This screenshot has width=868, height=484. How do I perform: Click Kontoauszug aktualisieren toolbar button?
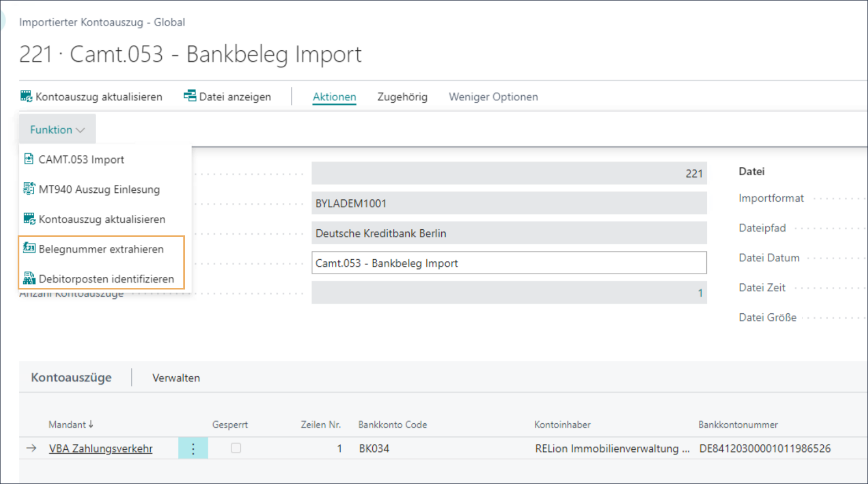click(92, 97)
